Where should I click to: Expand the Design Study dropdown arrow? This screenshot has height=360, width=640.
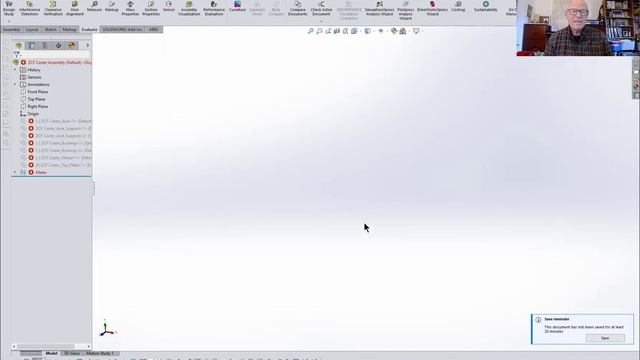(x=9, y=21)
